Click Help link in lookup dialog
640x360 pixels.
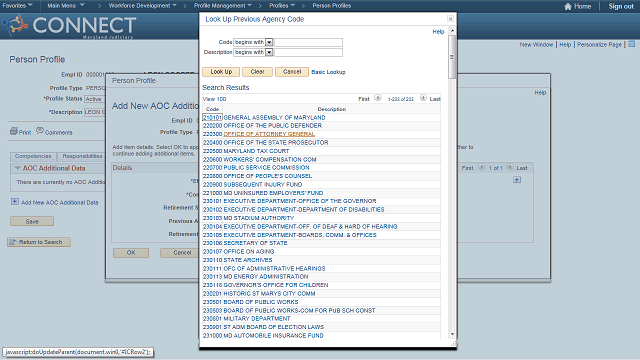(x=438, y=32)
